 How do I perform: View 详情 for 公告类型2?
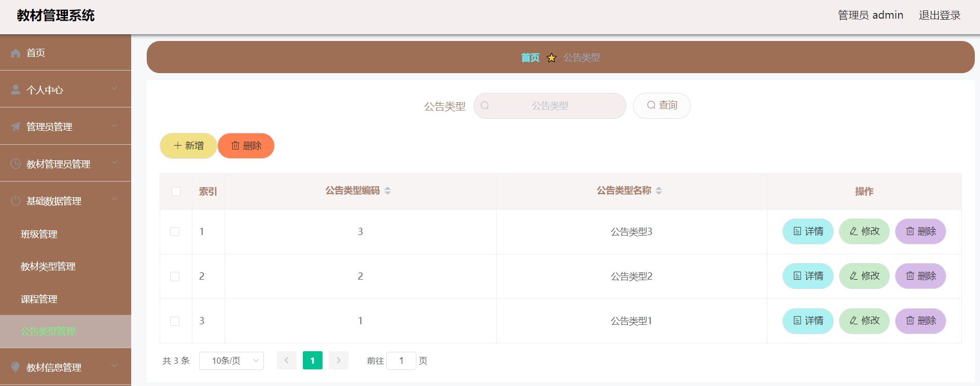(808, 276)
